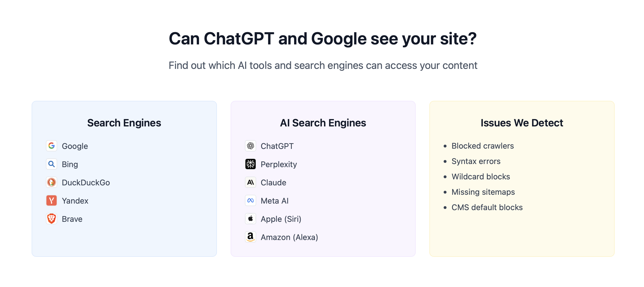Click the Issues We Detect heading
Screen dimensions: 644x287
click(522, 123)
